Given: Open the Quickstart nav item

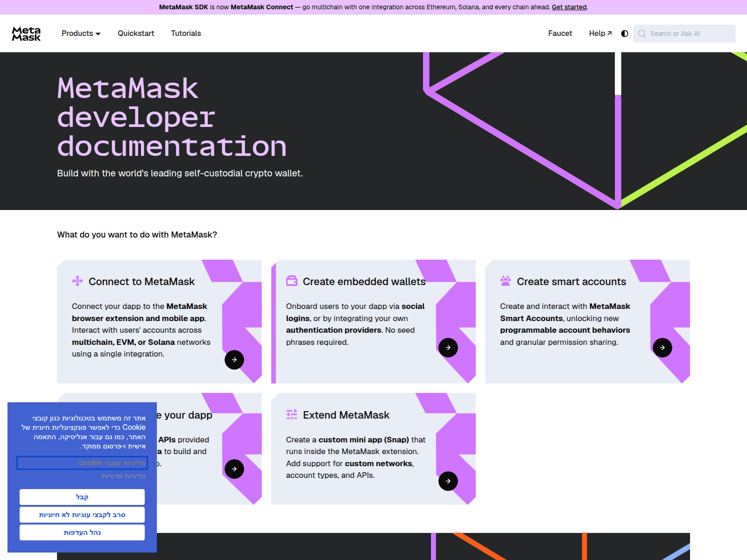Looking at the screenshot, I should click(x=136, y=34).
